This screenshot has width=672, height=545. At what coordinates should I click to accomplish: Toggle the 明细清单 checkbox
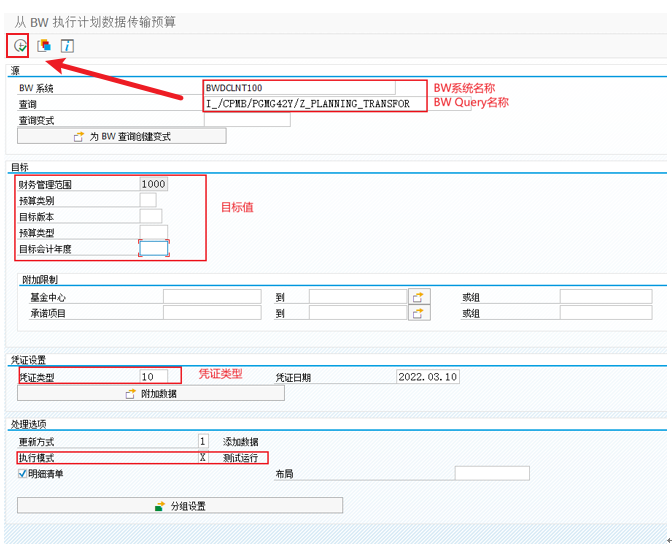tap(22, 473)
